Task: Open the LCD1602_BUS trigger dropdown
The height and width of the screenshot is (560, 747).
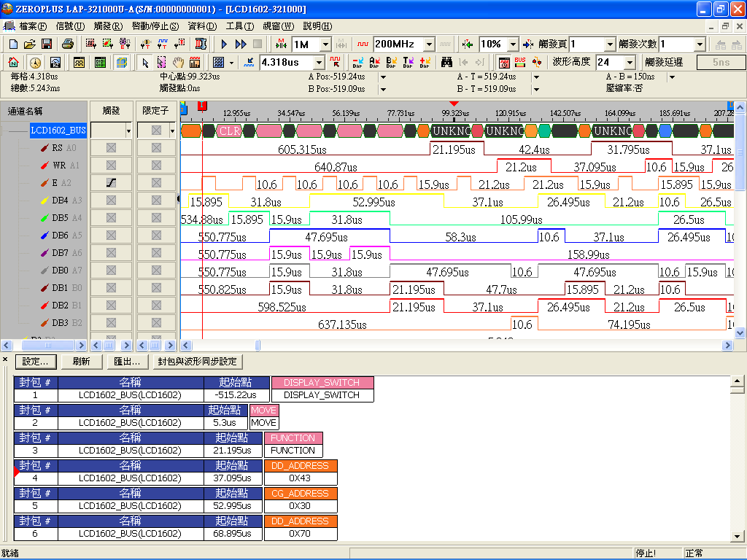Action: pos(128,131)
